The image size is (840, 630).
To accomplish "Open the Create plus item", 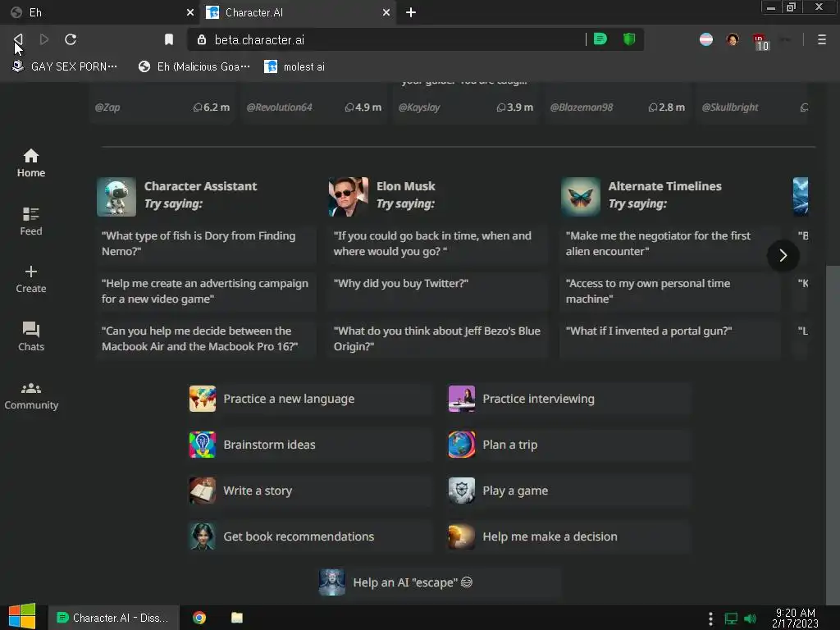I will coord(31,279).
